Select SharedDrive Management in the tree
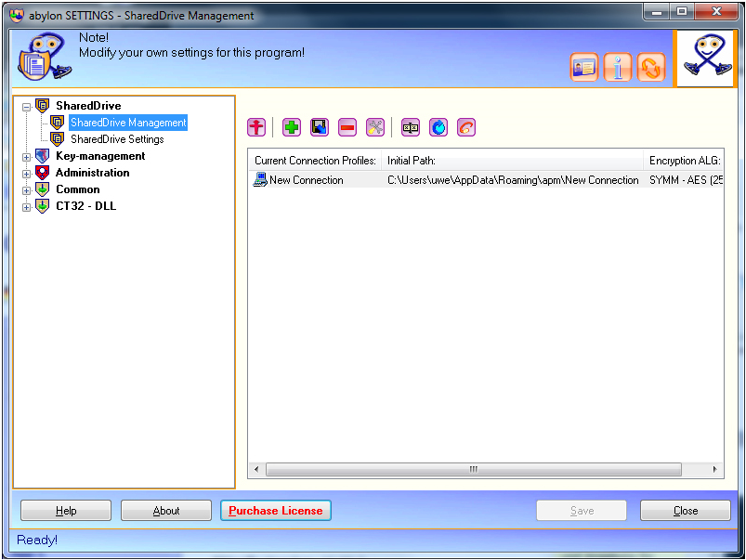This screenshot has width=746, height=560. tap(128, 123)
